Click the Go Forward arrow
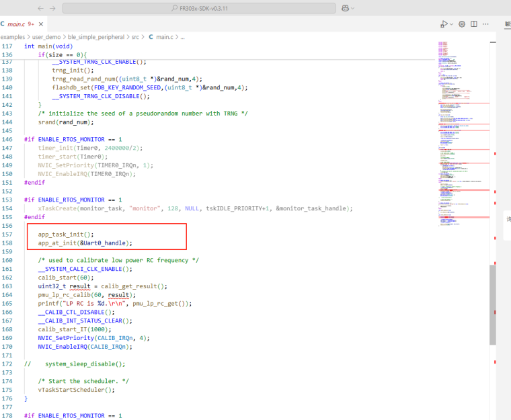This screenshot has height=420, width=511. click(53, 8)
